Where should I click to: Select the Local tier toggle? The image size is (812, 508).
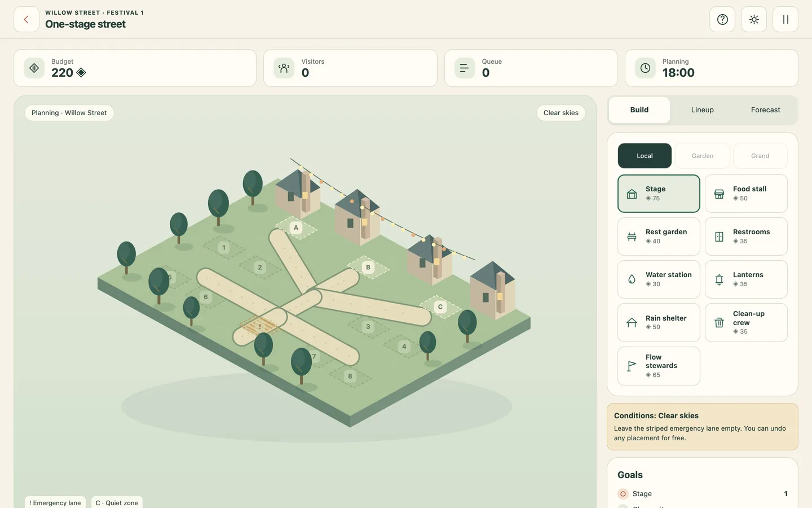[645, 156]
